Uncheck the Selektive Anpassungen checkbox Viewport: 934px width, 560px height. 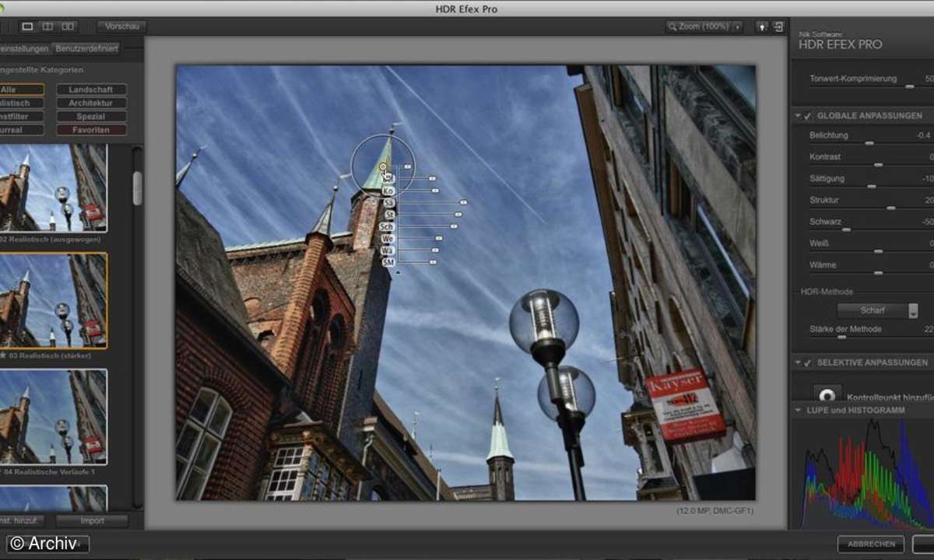click(x=807, y=362)
